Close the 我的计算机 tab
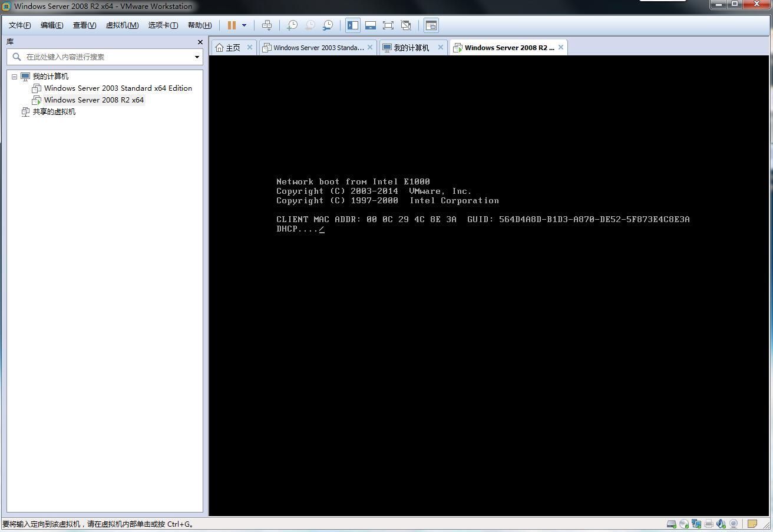773x532 pixels. pos(440,47)
